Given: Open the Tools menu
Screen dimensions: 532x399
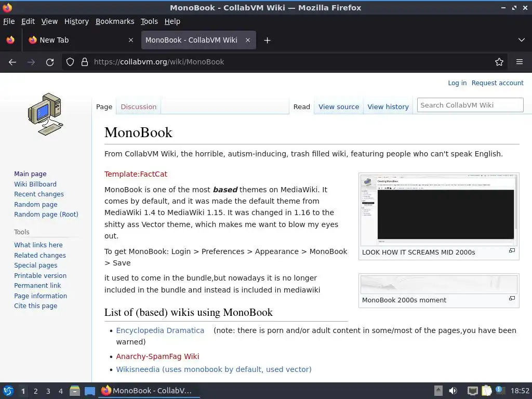Looking at the screenshot, I should point(149,21).
